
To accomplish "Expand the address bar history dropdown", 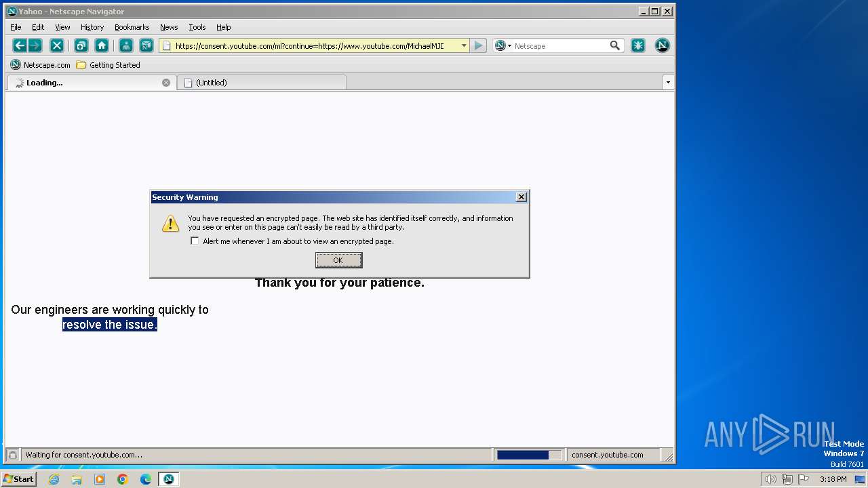I will (x=464, y=45).
